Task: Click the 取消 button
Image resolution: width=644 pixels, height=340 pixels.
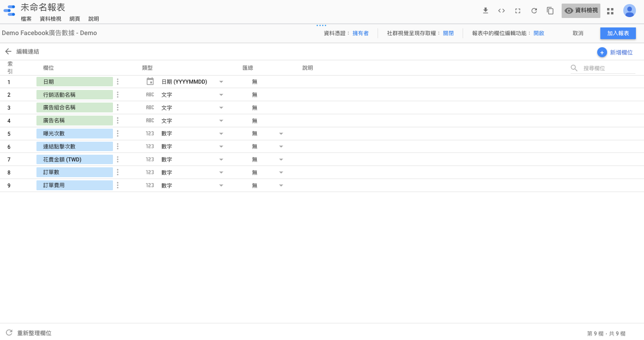Action: point(578,33)
